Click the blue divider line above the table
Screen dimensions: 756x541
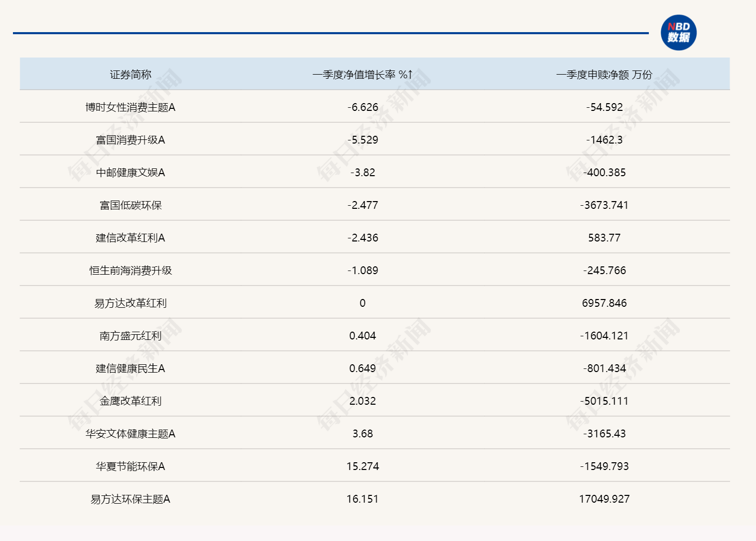coord(331,33)
